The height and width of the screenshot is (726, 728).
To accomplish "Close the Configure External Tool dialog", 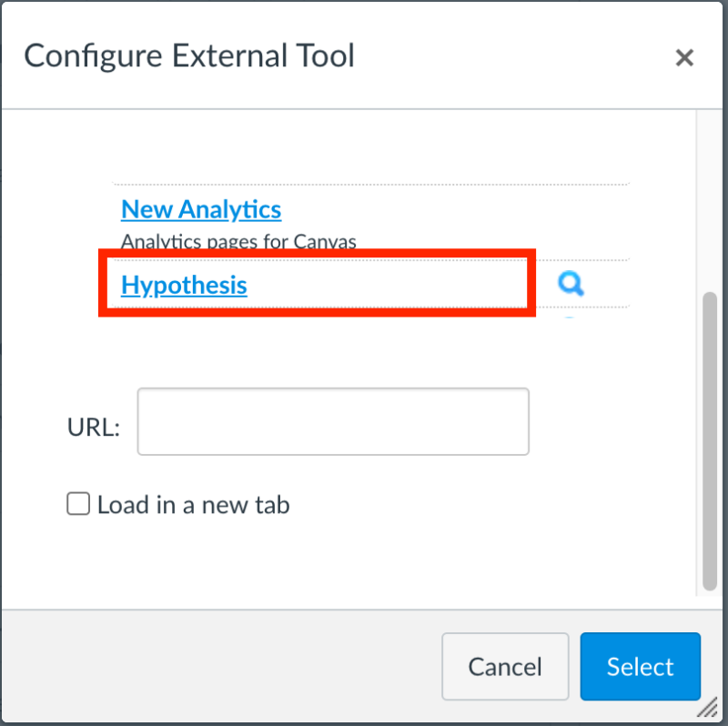I will [684, 58].
